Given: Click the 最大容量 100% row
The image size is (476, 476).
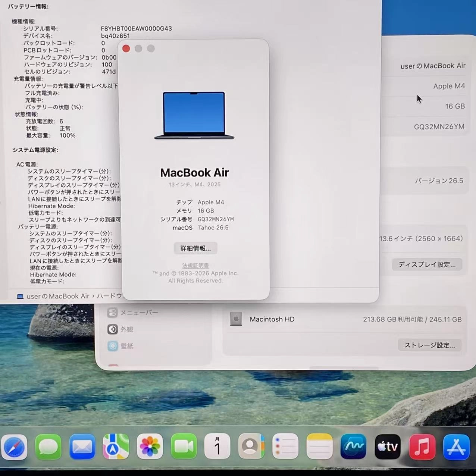Looking at the screenshot, I should click(51, 135).
